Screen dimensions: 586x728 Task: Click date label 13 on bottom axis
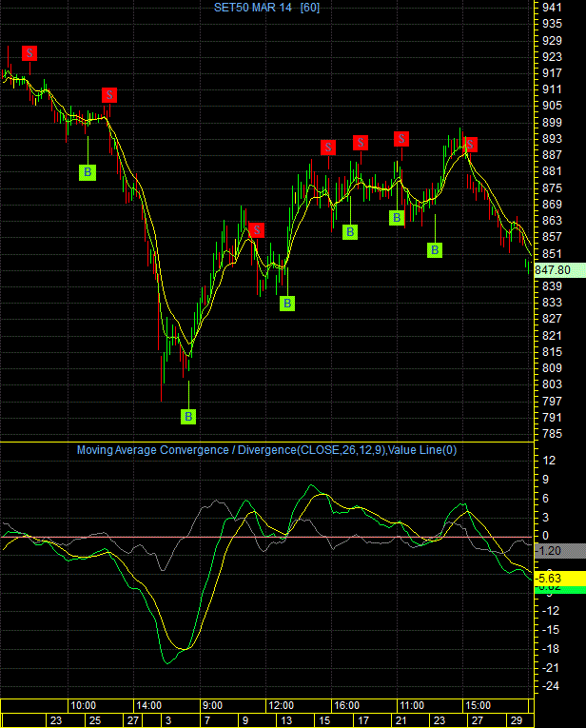(x=286, y=720)
